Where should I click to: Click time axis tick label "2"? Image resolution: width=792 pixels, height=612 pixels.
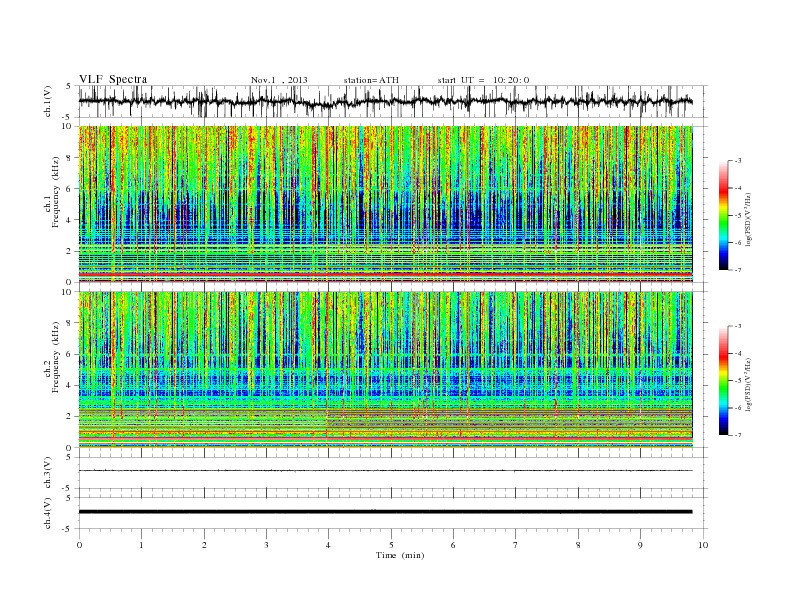pos(204,545)
